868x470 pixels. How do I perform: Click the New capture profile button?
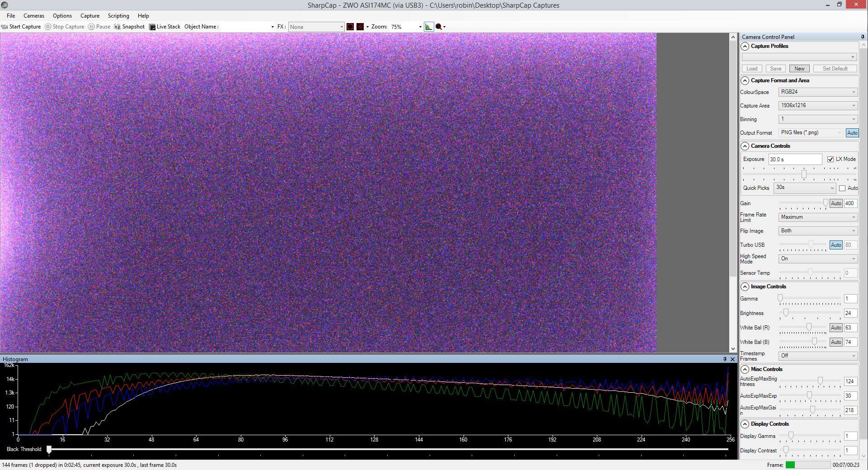(x=799, y=69)
